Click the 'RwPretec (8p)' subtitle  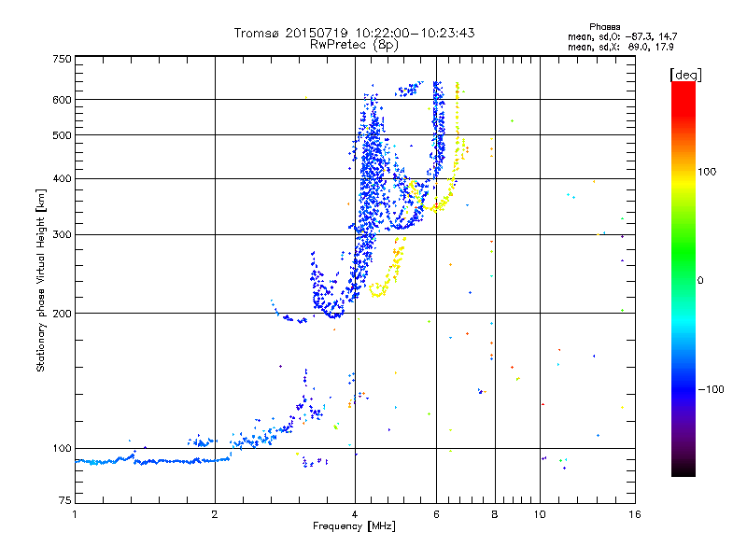[354, 45]
